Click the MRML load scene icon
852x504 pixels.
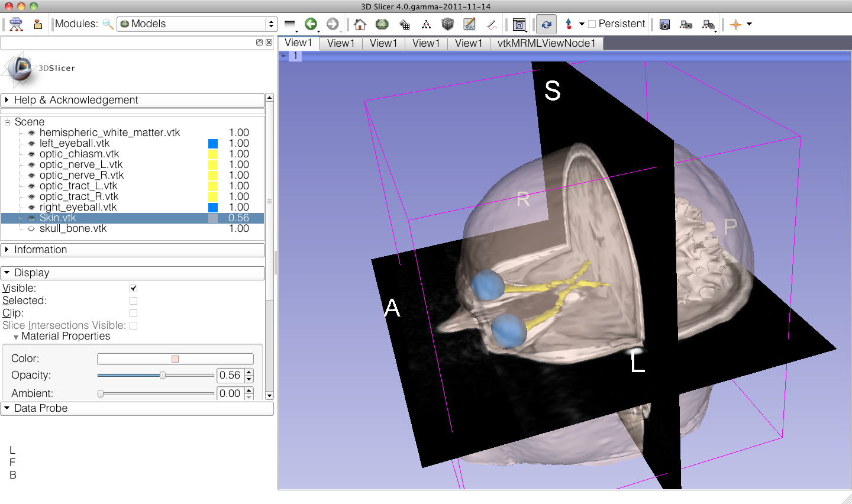pos(16,24)
